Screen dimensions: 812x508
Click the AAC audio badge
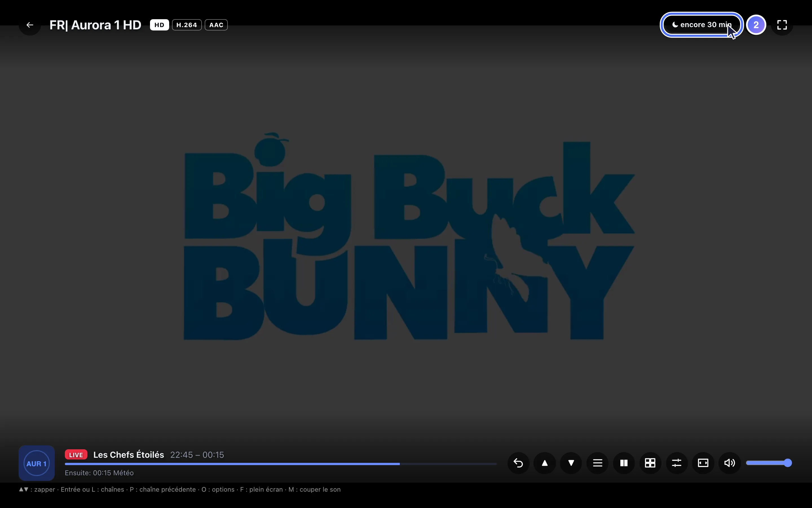tap(217, 25)
